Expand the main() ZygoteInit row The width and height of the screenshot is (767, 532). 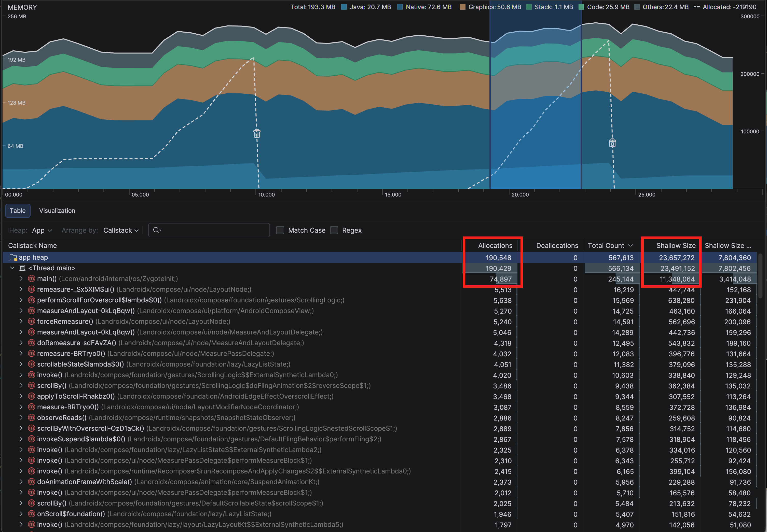21,279
